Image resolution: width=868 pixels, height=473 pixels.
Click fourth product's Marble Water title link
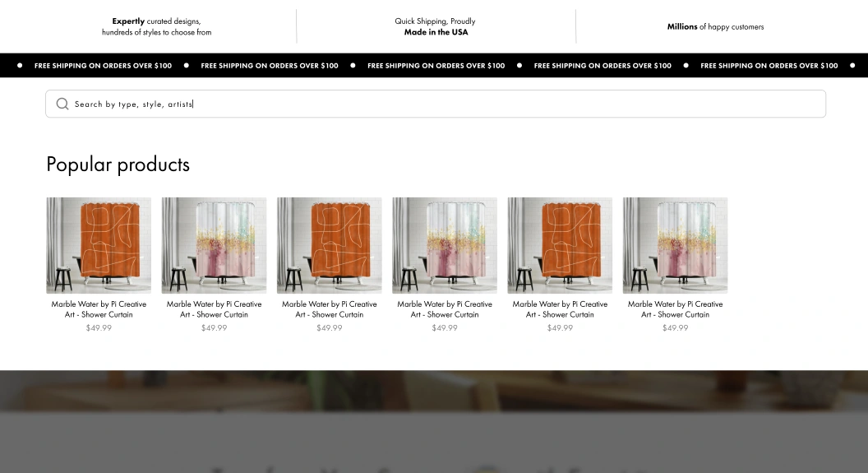[445, 309]
